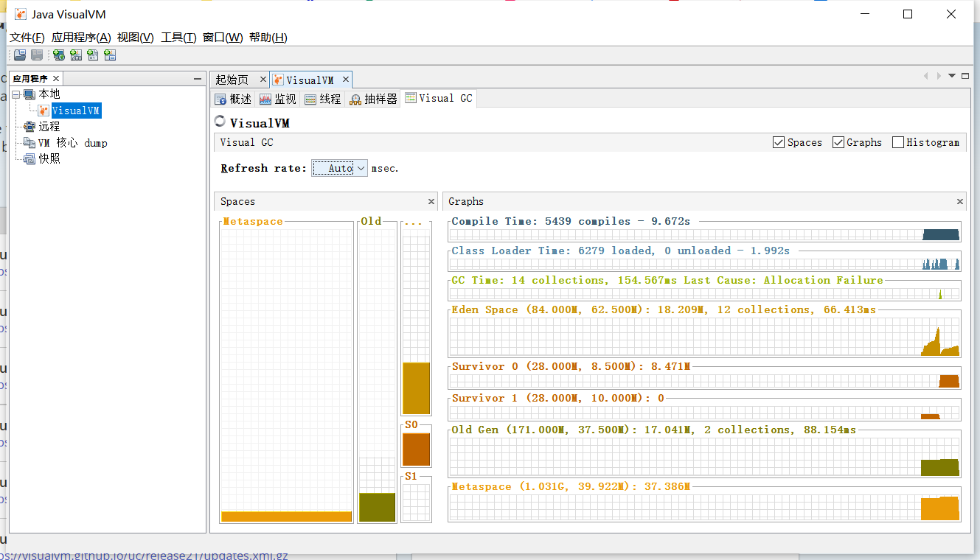Click the Old generation space bar
Image resolution: width=980 pixels, height=560 pixels.
point(377,508)
